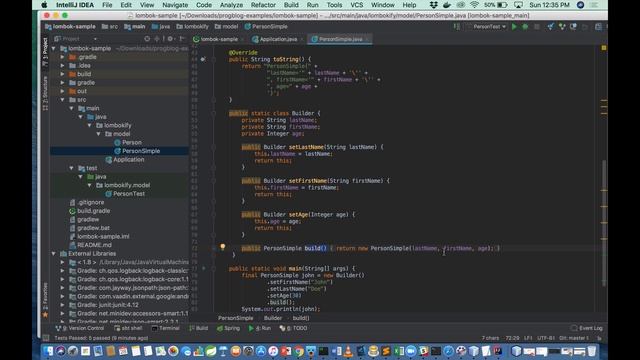Click LF line separator in status bar
The height and width of the screenshot is (360, 640).
(x=528, y=338)
